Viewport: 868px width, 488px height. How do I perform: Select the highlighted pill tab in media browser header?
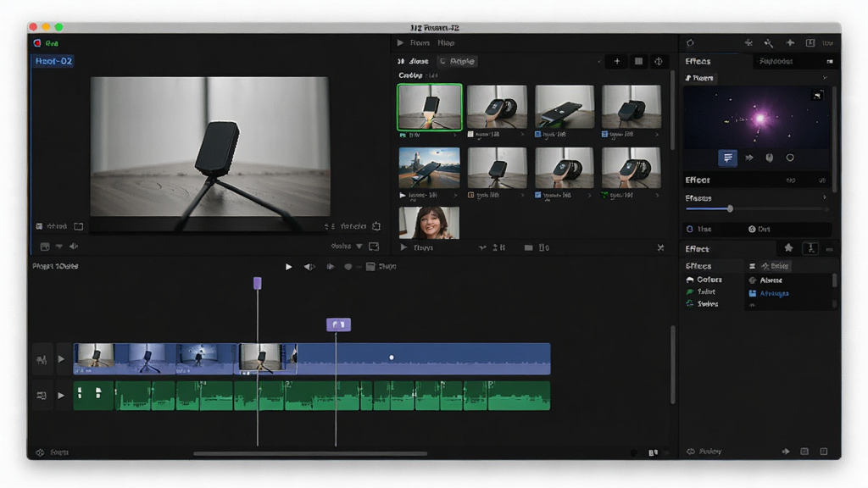457,61
